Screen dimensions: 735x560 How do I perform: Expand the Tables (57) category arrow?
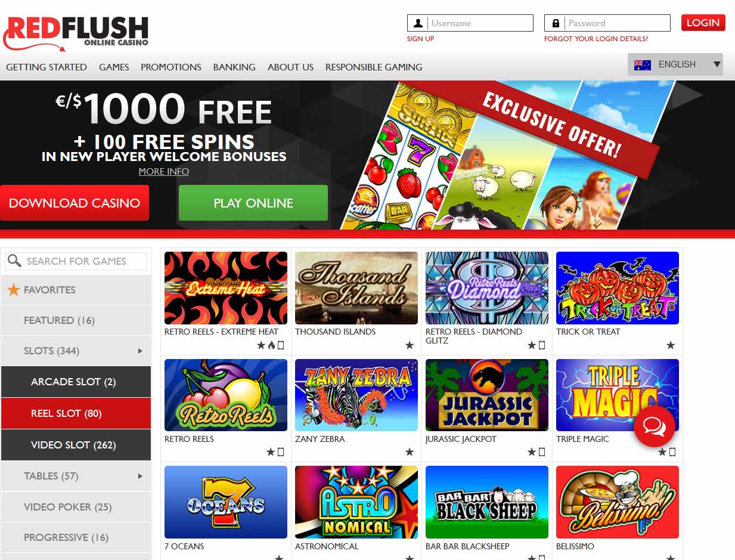point(140,476)
